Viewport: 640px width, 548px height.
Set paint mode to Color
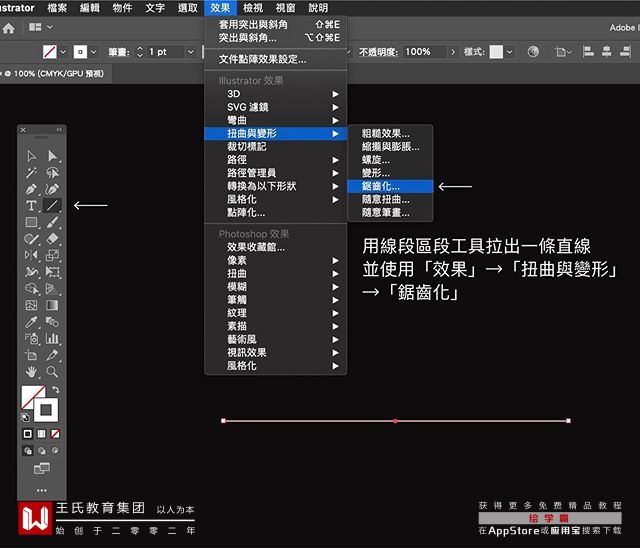(28, 434)
